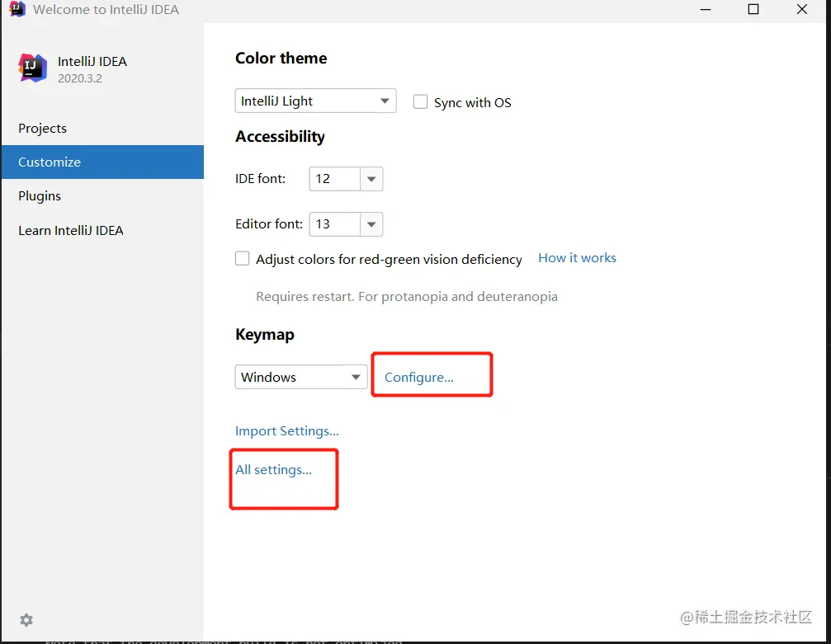Click the IntelliJ IDEA logo in sidebar
831x644 pixels.
[33, 68]
